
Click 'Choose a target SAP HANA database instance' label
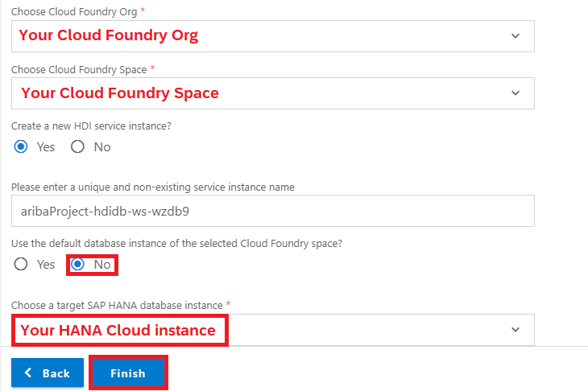coord(117,305)
